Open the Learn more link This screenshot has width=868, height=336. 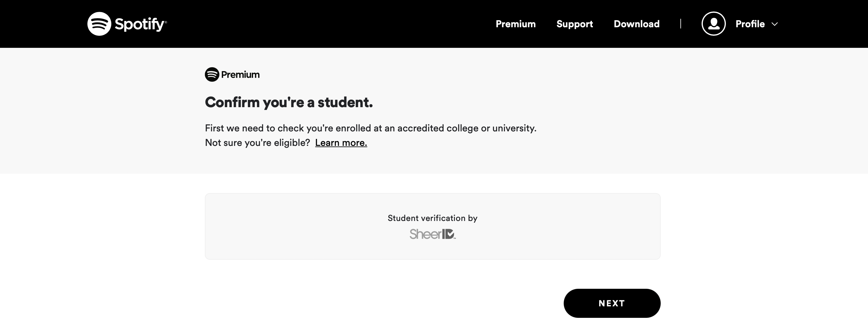(341, 142)
